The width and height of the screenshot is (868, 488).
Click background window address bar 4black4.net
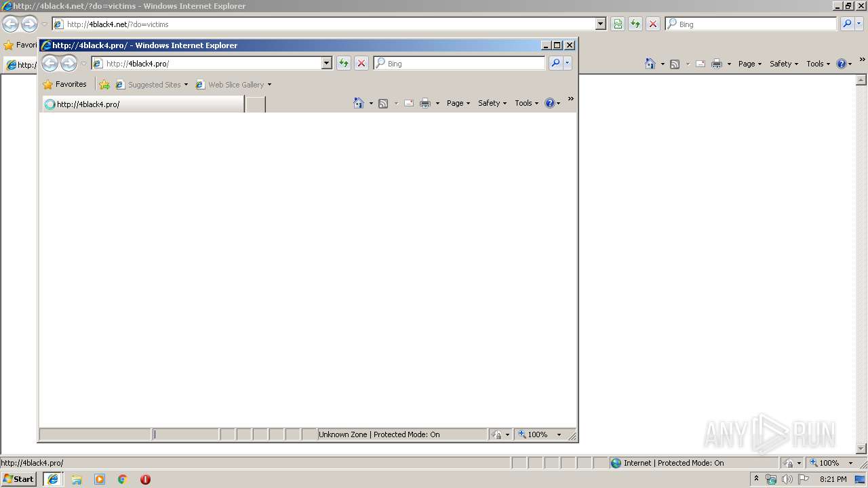point(329,24)
